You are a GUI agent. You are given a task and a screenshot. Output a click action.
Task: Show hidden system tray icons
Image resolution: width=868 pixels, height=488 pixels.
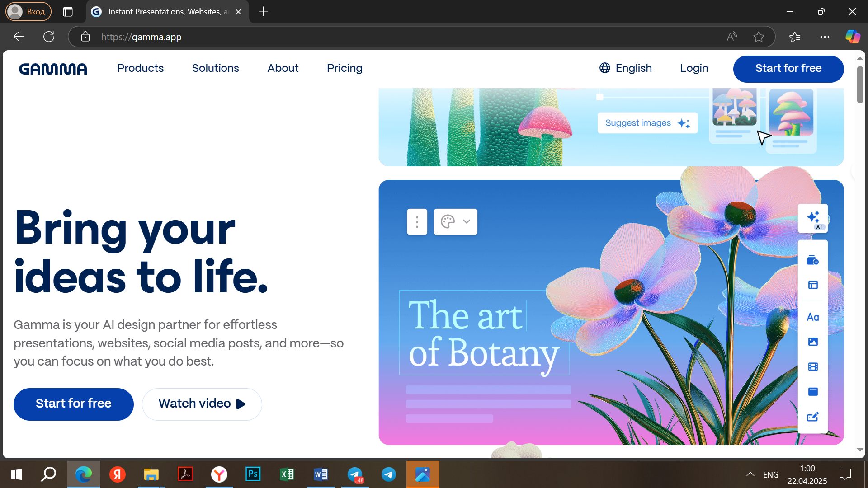pyautogui.click(x=750, y=474)
